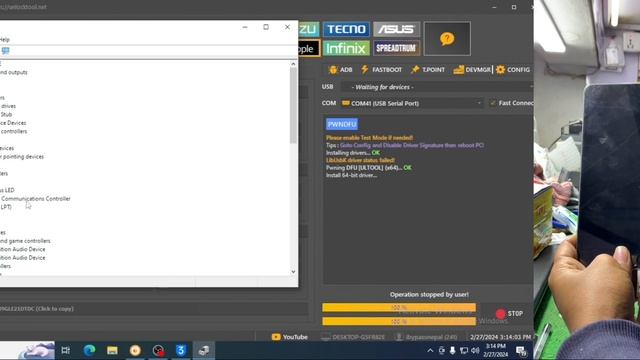Click 'Operation stopped by user!' status text

[429, 294]
